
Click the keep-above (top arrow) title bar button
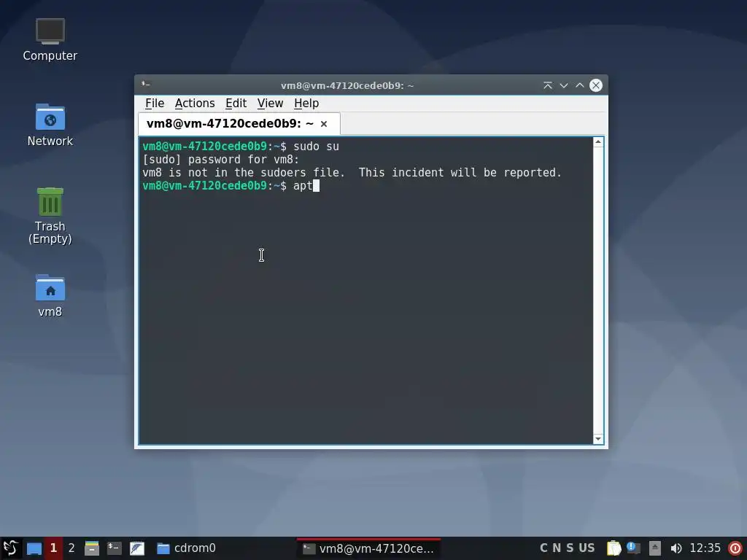[x=548, y=85]
